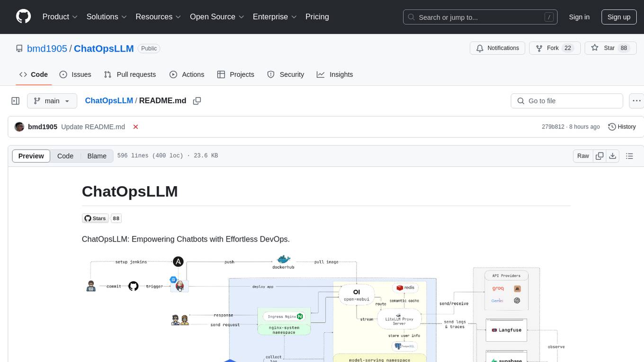Switch to the Security tab

[286, 74]
